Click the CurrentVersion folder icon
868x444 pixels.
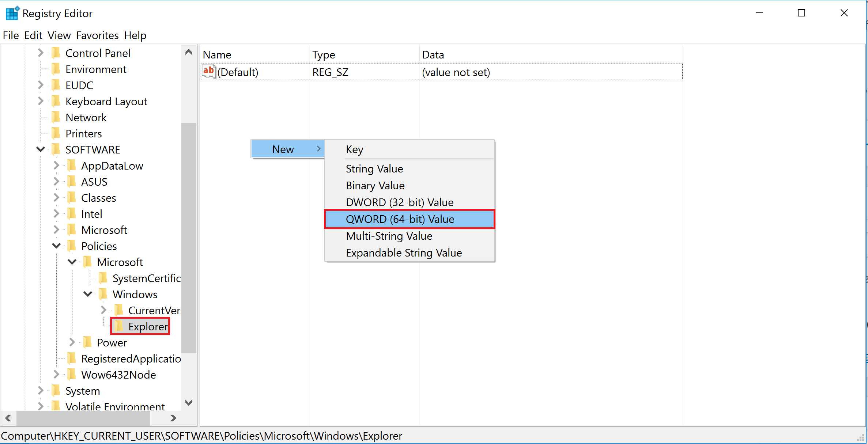pyautogui.click(x=119, y=311)
